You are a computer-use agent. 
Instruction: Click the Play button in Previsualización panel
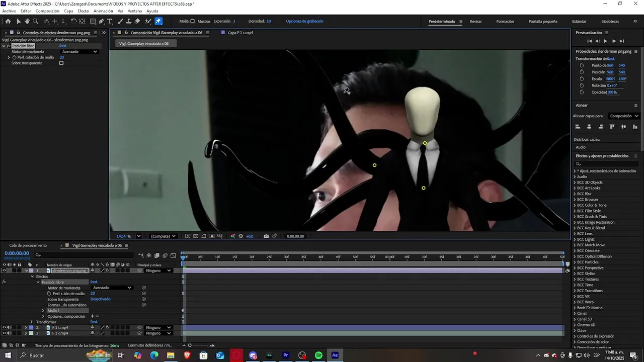coord(605,41)
